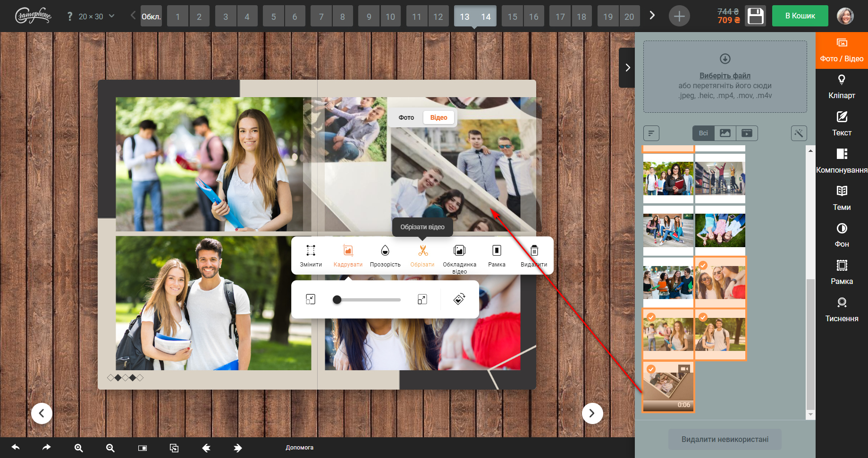This screenshot has width=868, height=458.
Task: Switch toggle to Фото mode
Action: coord(406,117)
